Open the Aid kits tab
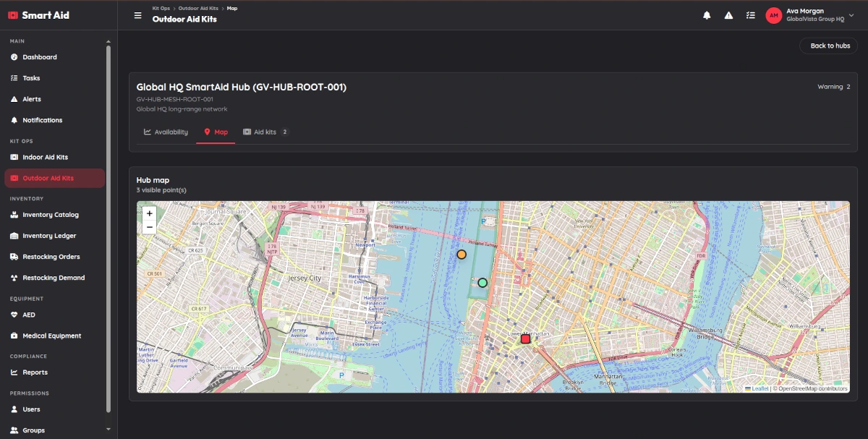This screenshot has height=439, width=868. (265, 132)
